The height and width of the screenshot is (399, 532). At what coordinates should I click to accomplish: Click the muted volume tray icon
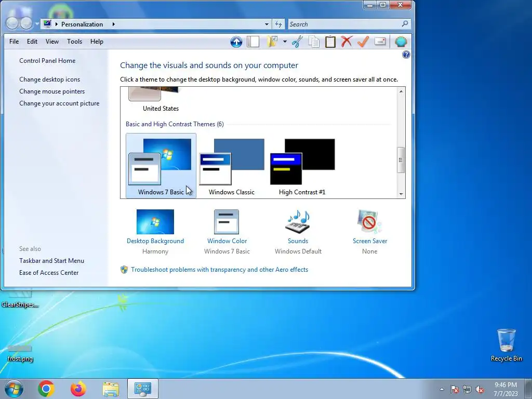pyautogui.click(x=480, y=389)
